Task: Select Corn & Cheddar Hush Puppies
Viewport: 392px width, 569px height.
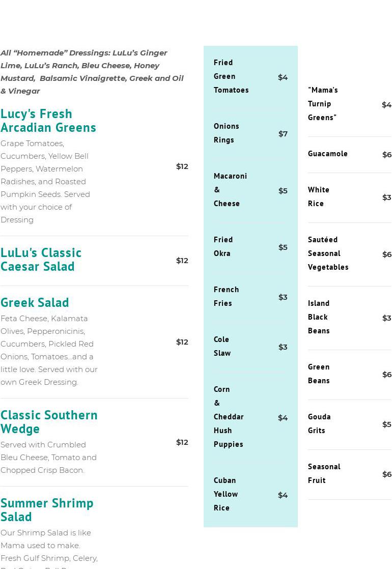Action: point(228,416)
